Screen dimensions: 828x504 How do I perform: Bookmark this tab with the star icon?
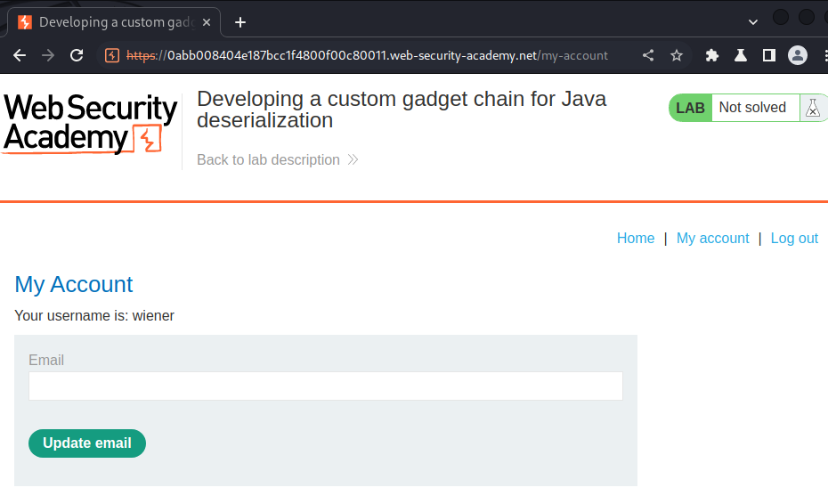(x=677, y=55)
